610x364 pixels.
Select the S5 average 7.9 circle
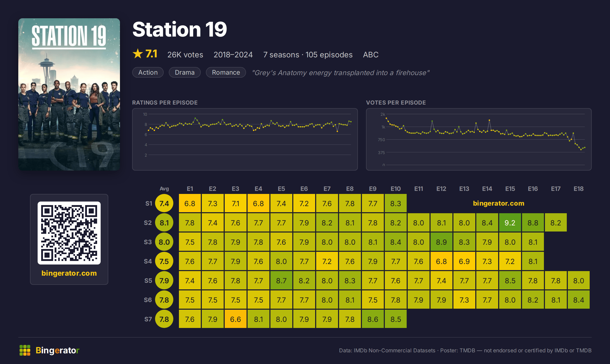(164, 280)
